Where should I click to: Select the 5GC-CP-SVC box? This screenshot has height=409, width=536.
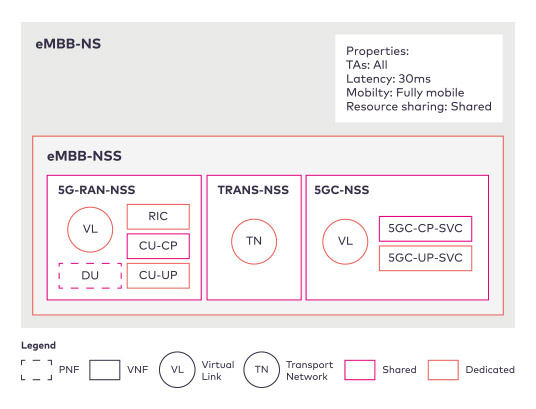click(426, 228)
